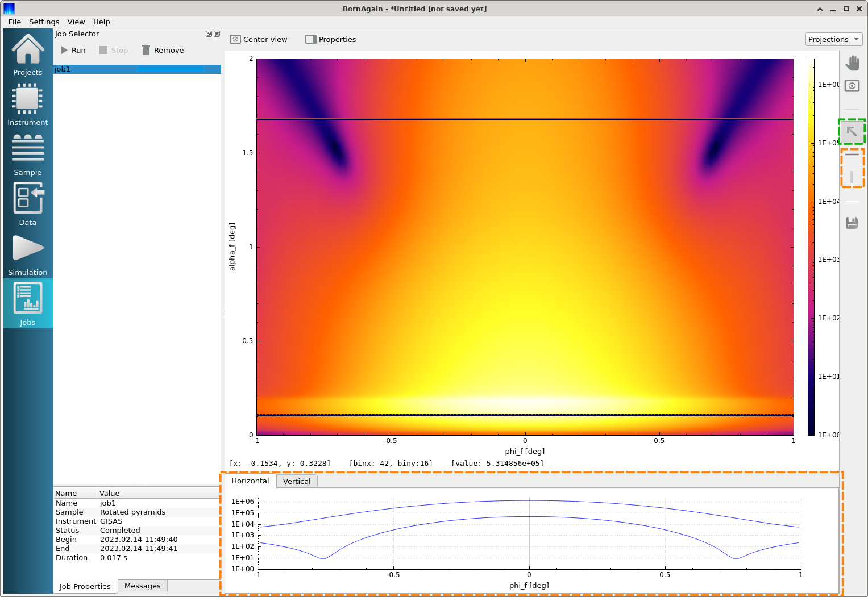Viewport: 868px width, 597px height.
Task: Click the cursor coordinates 'x: -0.1534, y: 0.3228'
Action: click(x=280, y=463)
